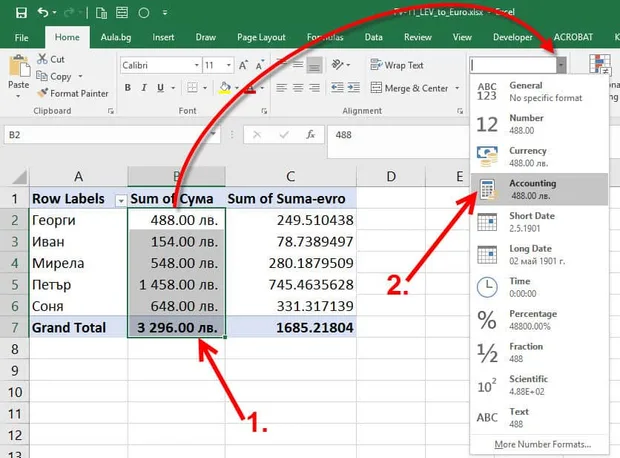The image size is (620, 458).
Task: Open Clipboard pane launcher
Action: point(111,111)
